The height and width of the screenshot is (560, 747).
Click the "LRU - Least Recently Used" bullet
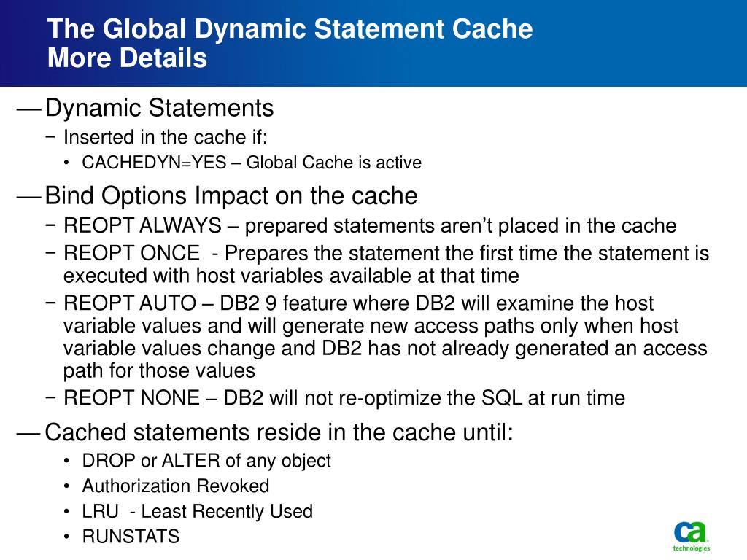(x=197, y=512)
